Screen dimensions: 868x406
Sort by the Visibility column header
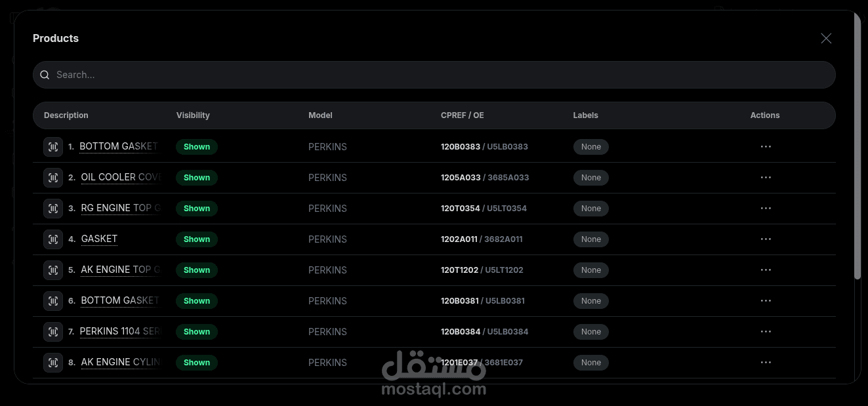[x=193, y=115]
